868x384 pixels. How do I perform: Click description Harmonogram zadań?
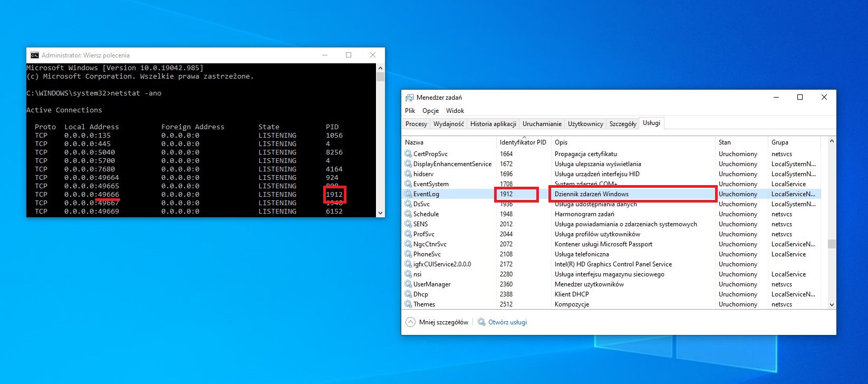coord(584,214)
